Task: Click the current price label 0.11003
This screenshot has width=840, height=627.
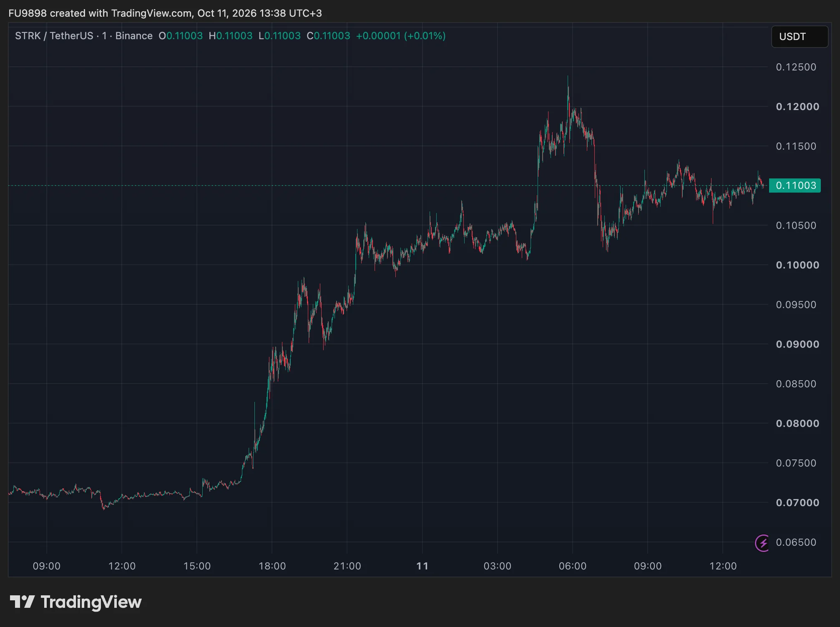Action: pyautogui.click(x=795, y=186)
